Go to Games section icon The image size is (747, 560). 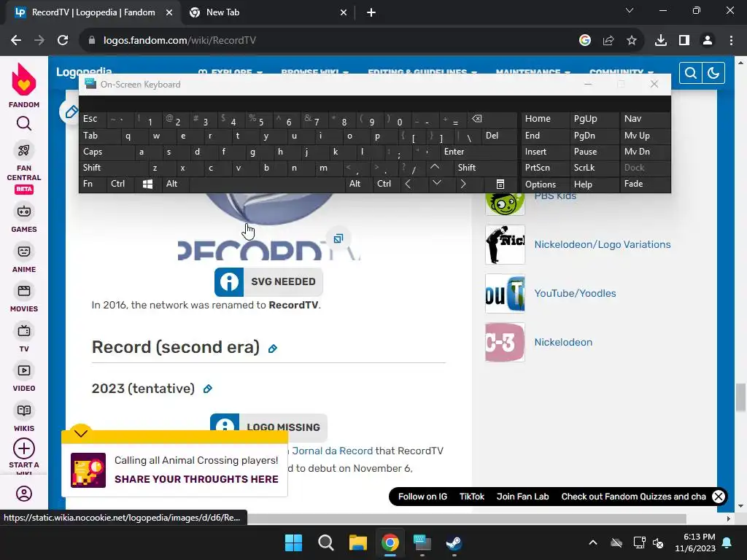tap(24, 211)
